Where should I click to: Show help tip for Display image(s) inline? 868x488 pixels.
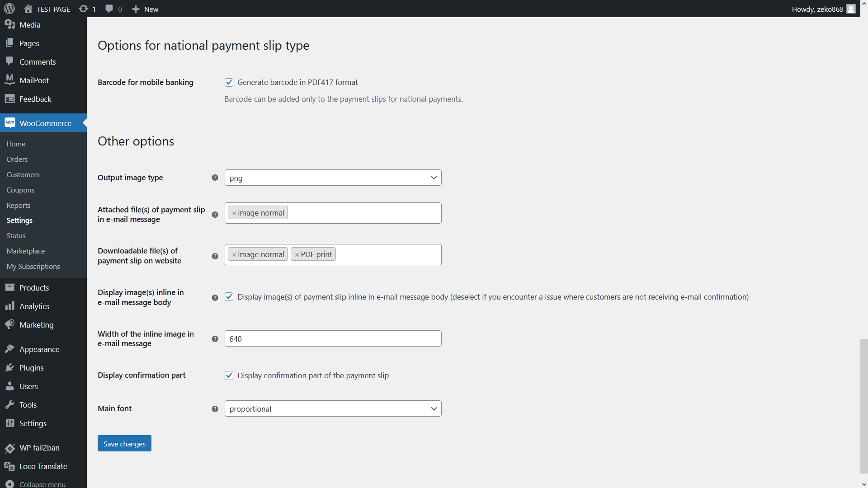pyautogui.click(x=215, y=298)
